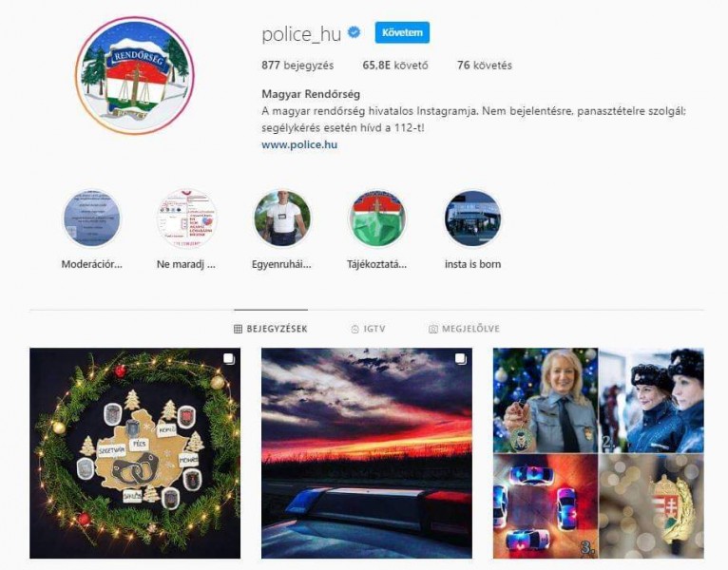Click the verified badge next to police_hu
Viewport: 728px width, 570px height.
coord(354,33)
